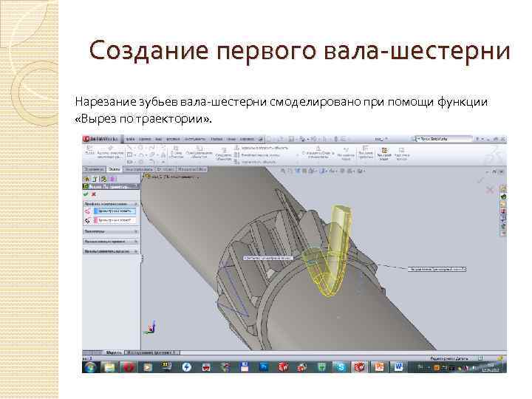The width and height of the screenshot is (532, 399).
Task: Select the Sketch tool in the ribbon
Action: point(89,151)
